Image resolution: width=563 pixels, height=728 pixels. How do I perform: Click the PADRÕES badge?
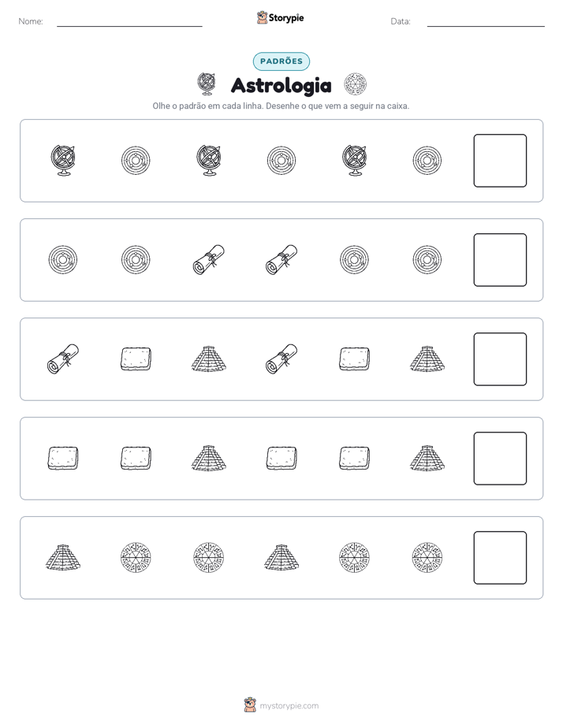point(281,61)
